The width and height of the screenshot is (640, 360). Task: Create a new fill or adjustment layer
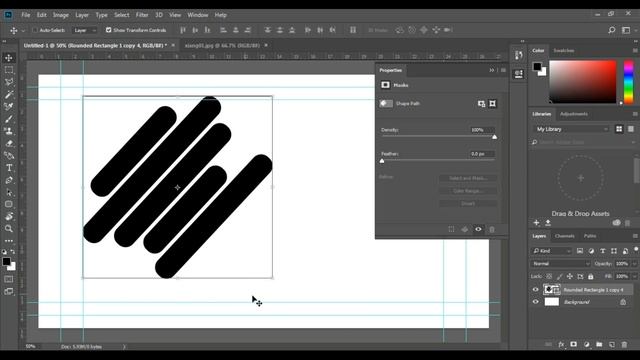coord(587,344)
